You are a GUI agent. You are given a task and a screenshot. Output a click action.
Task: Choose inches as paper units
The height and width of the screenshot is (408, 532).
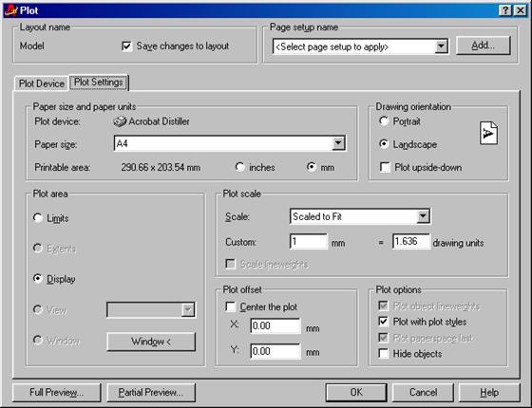(x=239, y=167)
